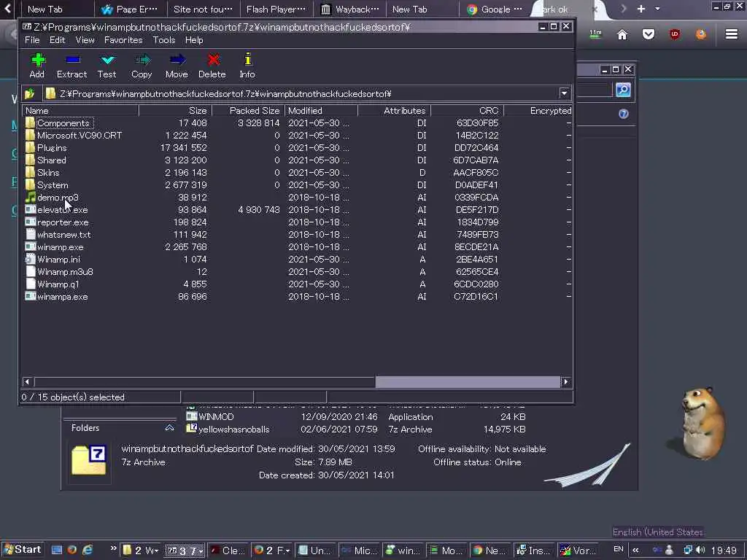Open the Cle... taskbar button

228,551
